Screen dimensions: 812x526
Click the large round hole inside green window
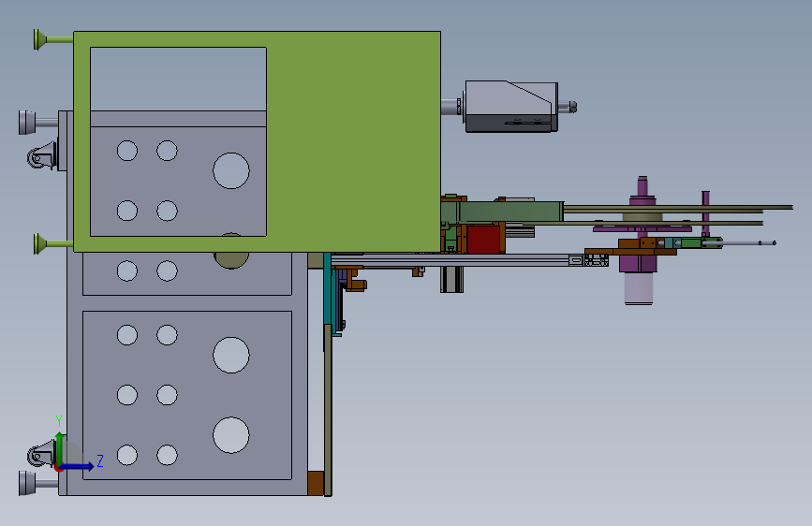tap(231, 170)
